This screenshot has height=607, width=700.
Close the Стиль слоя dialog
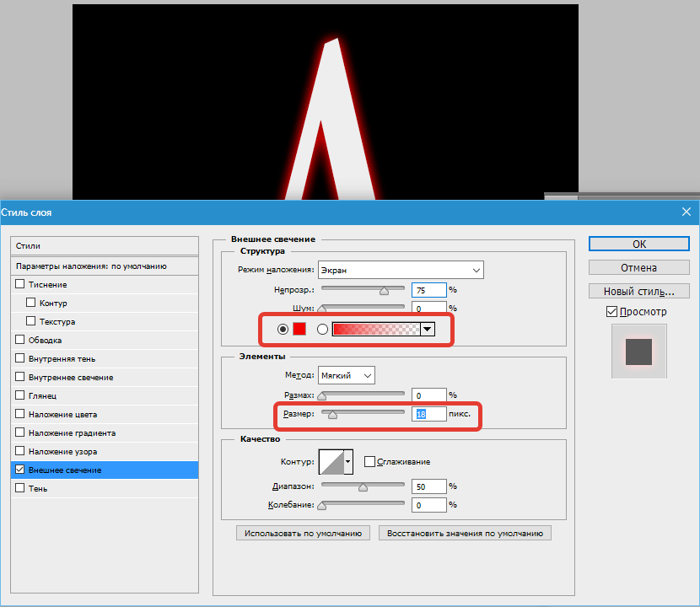(687, 213)
